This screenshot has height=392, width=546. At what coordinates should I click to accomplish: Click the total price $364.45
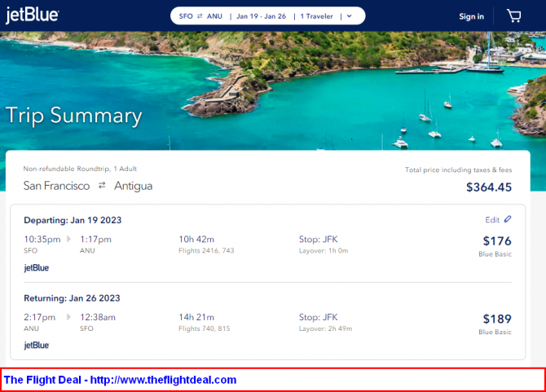click(489, 187)
